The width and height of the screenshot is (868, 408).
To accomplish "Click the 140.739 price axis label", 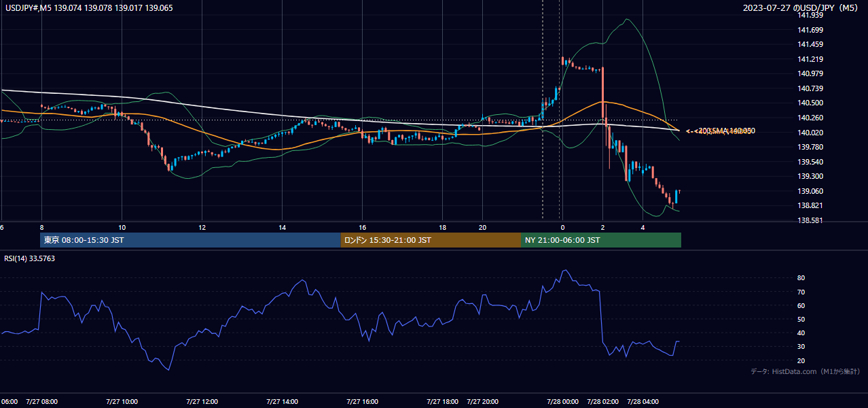I will click(x=810, y=88).
